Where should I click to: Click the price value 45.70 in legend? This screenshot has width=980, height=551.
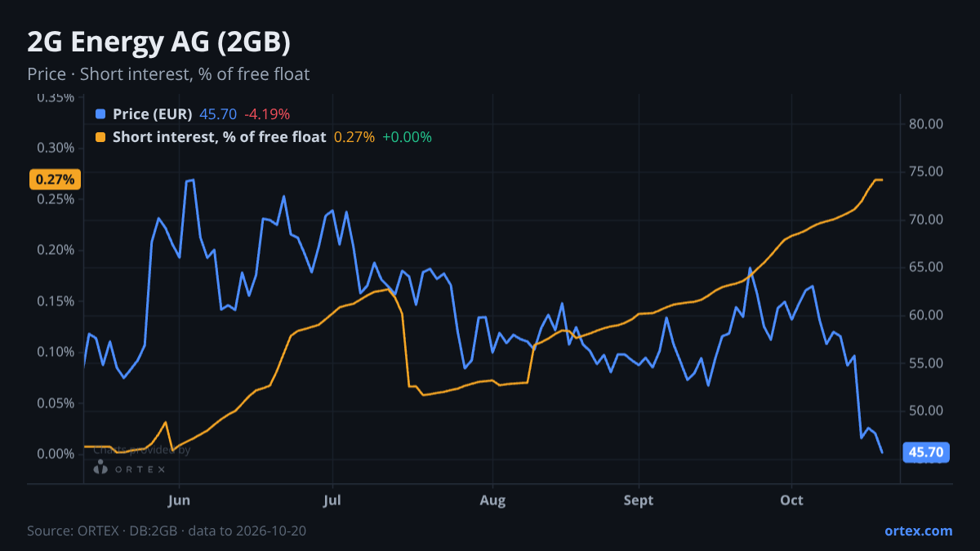pyautogui.click(x=218, y=114)
